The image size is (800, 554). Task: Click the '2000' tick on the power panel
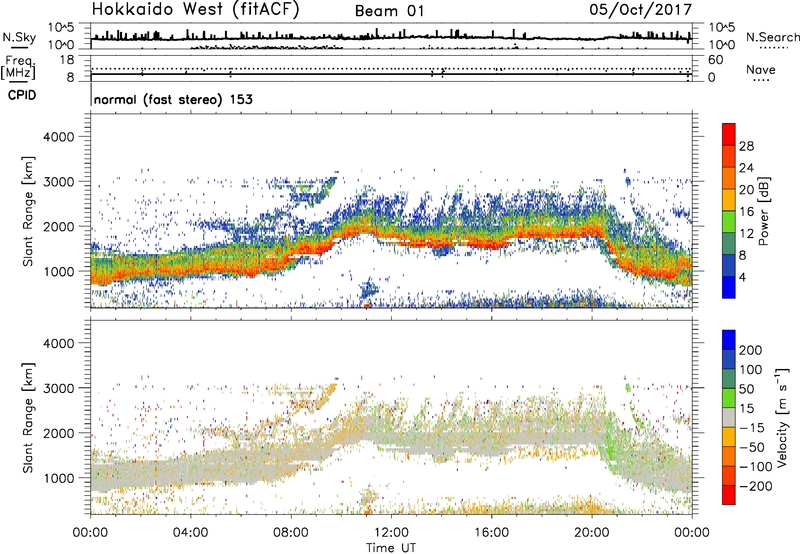[x=58, y=226]
